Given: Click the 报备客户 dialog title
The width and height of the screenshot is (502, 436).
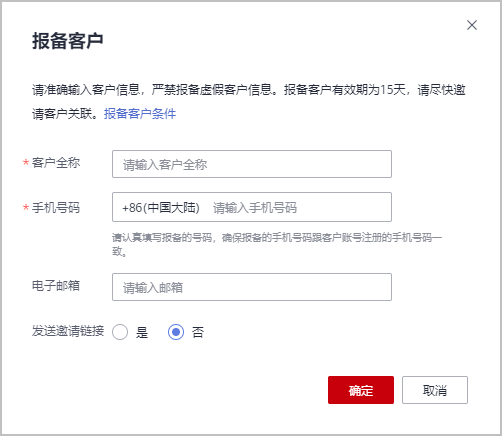Looking at the screenshot, I should [68, 41].
